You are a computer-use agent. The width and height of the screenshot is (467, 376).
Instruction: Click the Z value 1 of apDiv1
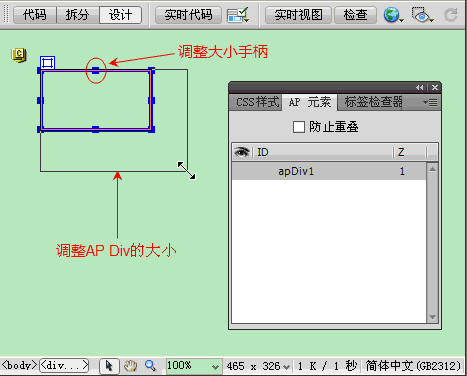coord(402,171)
